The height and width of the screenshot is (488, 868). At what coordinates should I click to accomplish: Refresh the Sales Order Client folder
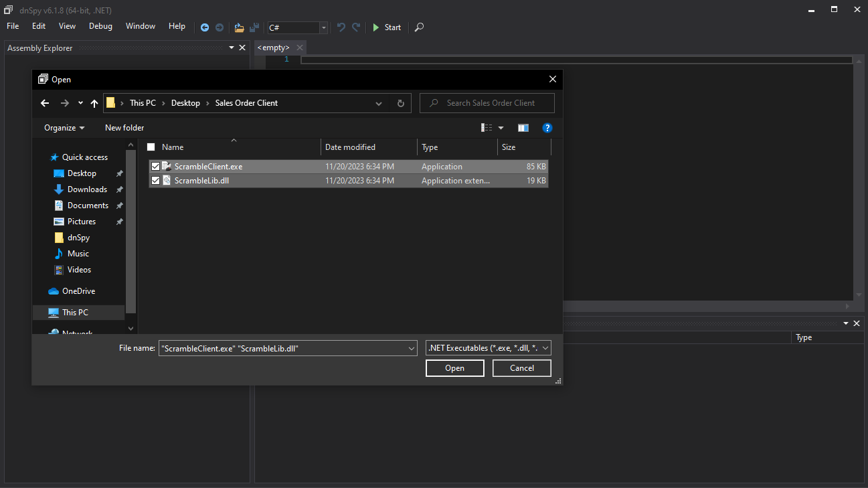(400, 103)
